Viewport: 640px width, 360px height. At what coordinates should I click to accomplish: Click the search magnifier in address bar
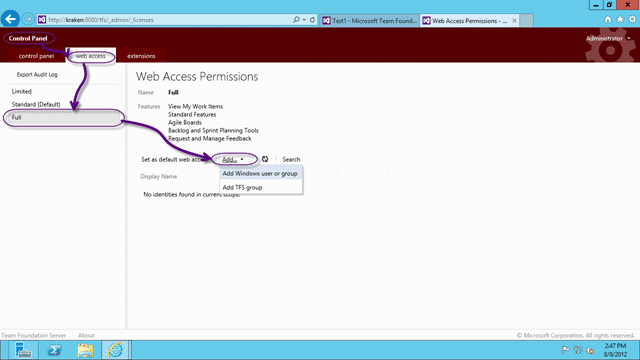click(296, 20)
